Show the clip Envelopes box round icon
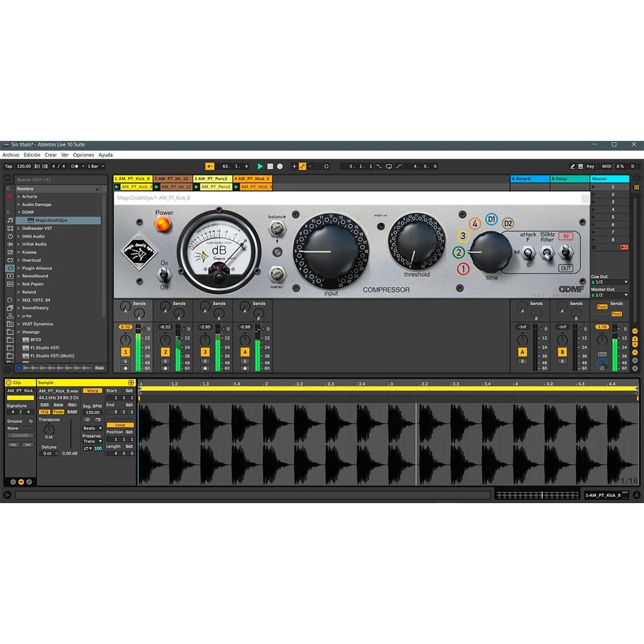 coord(29,482)
